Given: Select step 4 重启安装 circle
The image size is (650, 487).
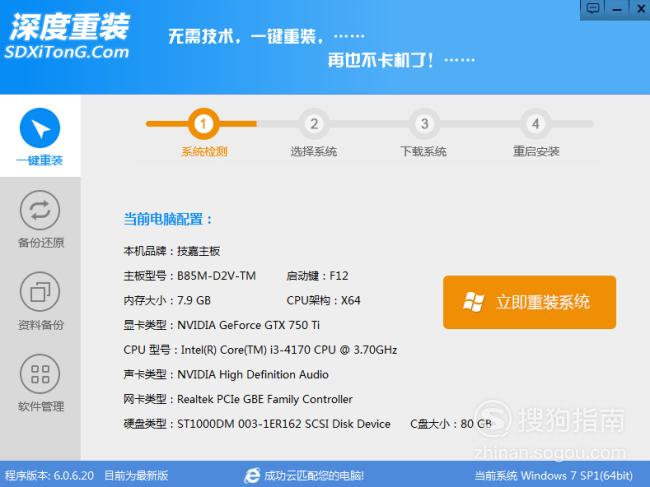Looking at the screenshot, I should [x=535, y=124].
